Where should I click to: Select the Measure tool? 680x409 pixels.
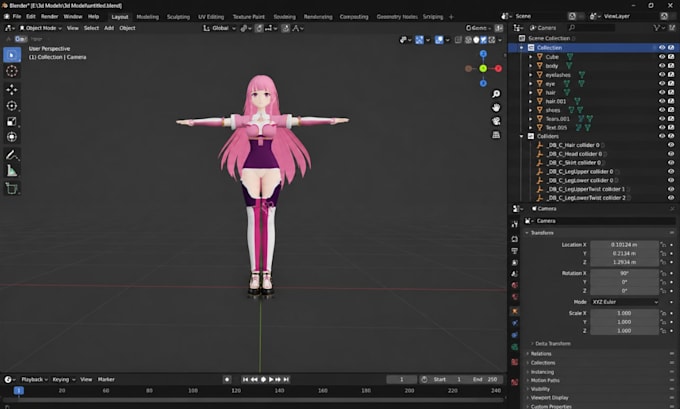point(12,171)
